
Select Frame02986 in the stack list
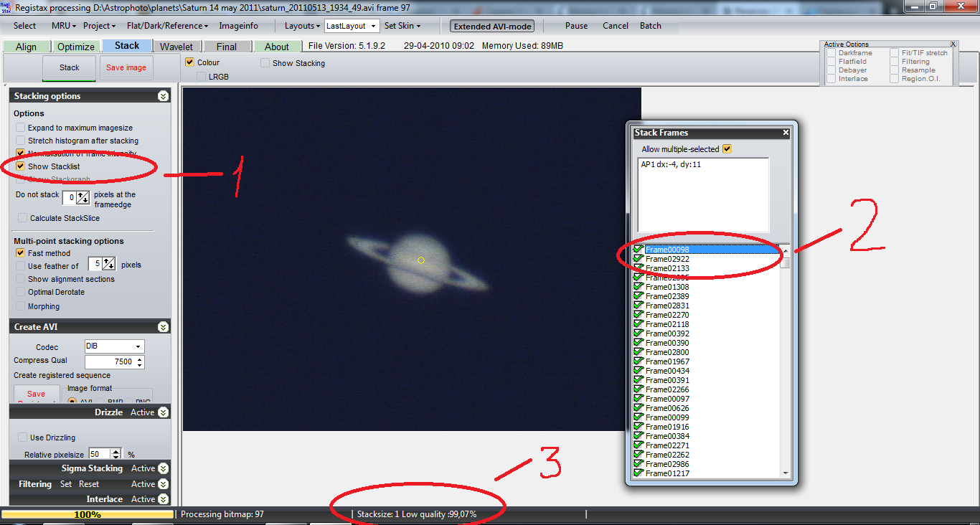point(667,464)
